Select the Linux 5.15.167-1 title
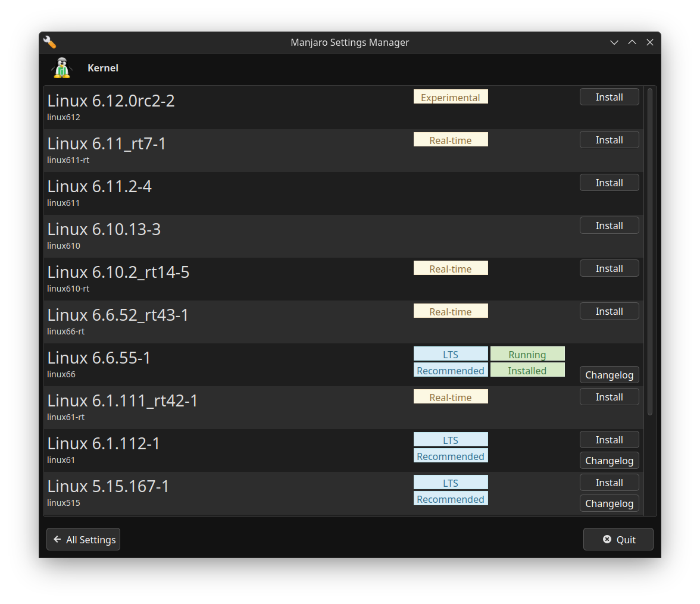Screen dimensions: 700x604 click(x=108, y=486)
